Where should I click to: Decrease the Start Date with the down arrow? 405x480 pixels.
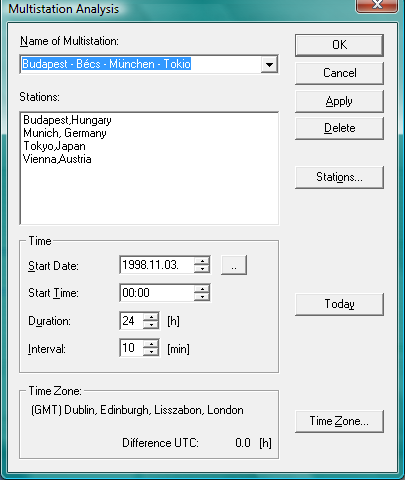coord(202,269)
